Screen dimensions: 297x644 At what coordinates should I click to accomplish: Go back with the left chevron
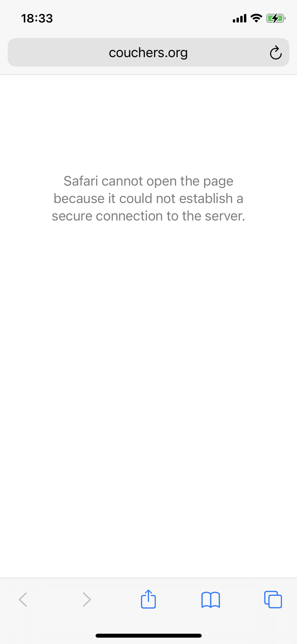coord(23,599)
